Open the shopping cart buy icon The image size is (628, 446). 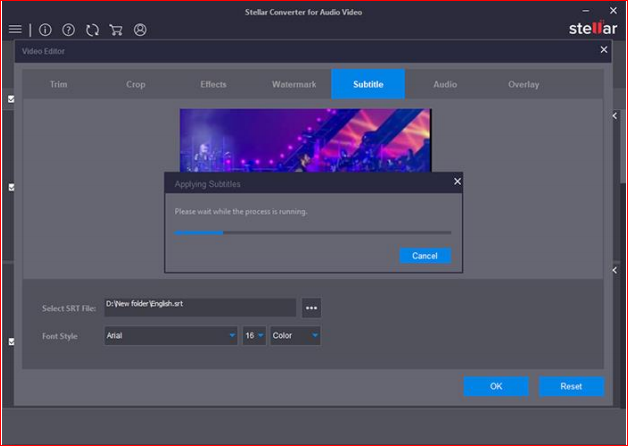pyautogui.click(x=116, y=30)
